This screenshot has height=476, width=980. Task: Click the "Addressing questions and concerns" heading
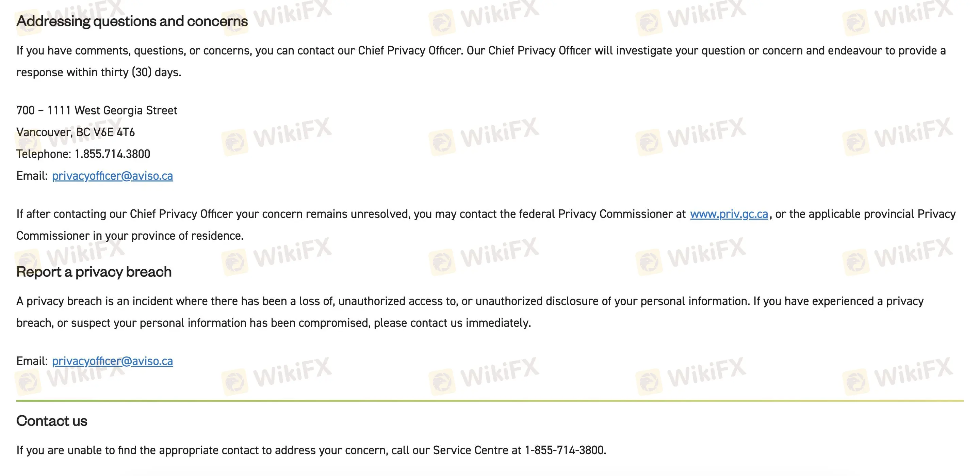click(132, 21)
